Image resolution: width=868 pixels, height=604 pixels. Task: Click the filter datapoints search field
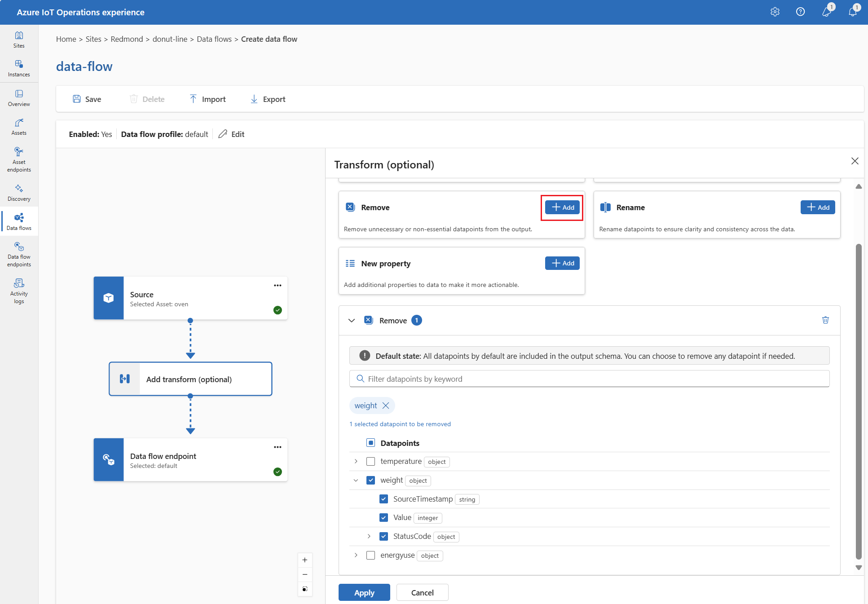click(x=494, y=379)
